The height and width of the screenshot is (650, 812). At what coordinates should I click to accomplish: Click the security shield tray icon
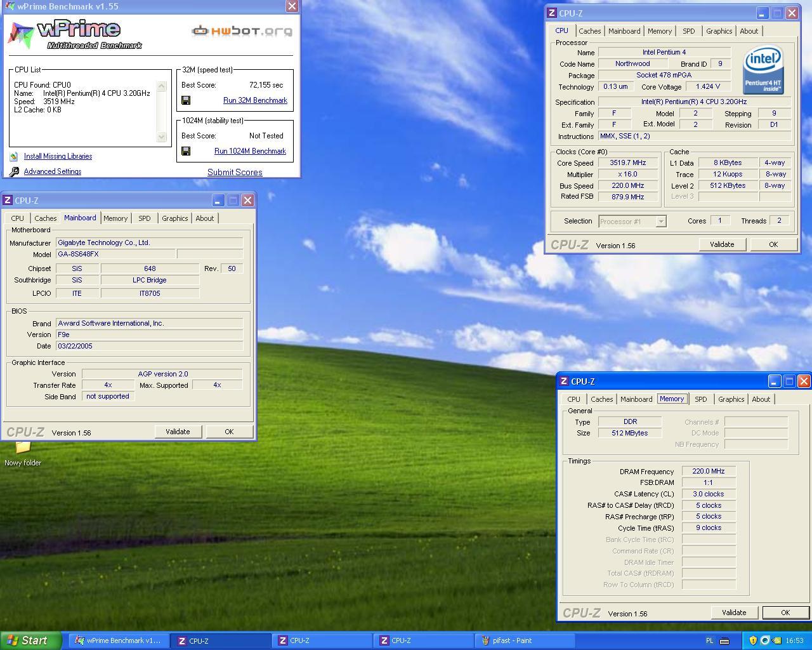click(x=753, y=640)
